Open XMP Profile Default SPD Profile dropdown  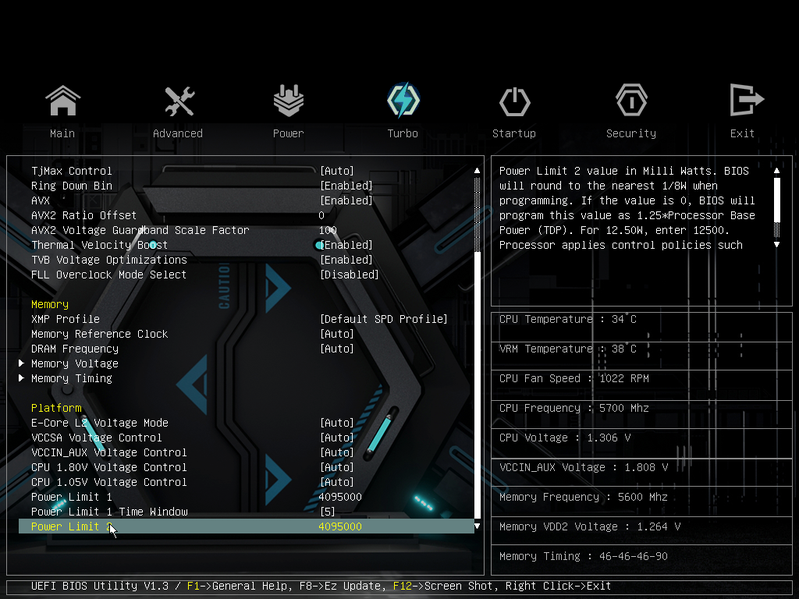pos(384,319)
